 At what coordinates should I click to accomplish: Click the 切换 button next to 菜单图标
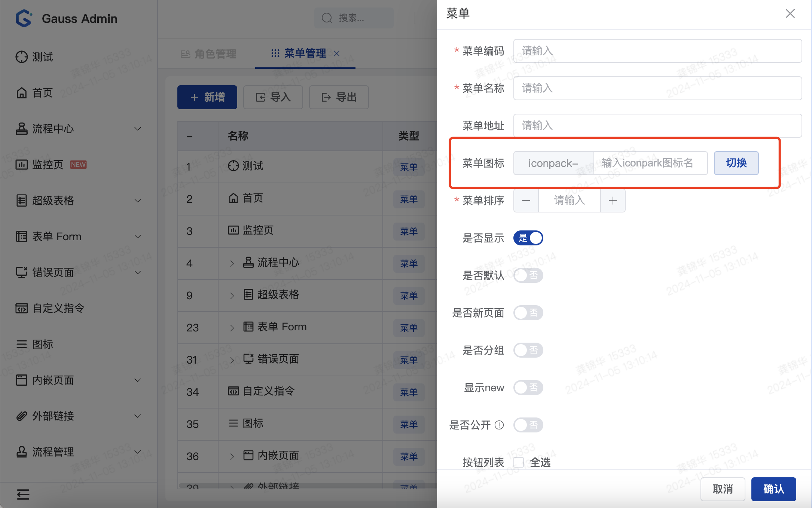point(736,163)
